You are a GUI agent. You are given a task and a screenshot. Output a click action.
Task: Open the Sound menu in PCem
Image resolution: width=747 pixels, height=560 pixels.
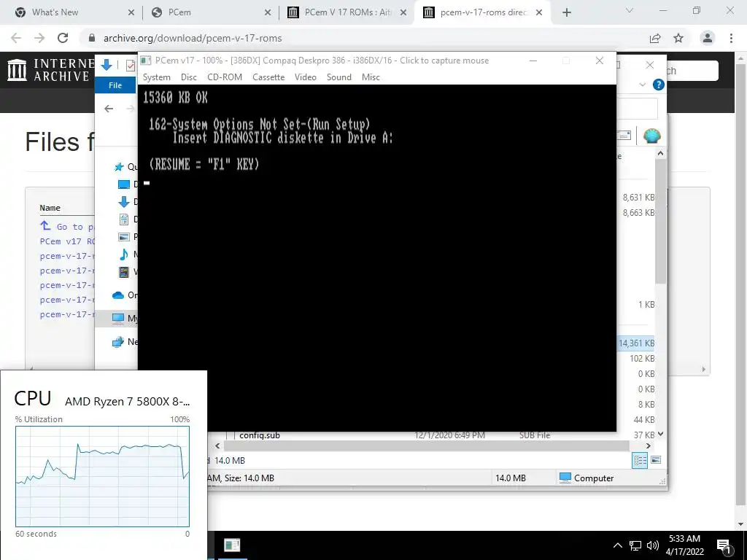pos(338,77)
